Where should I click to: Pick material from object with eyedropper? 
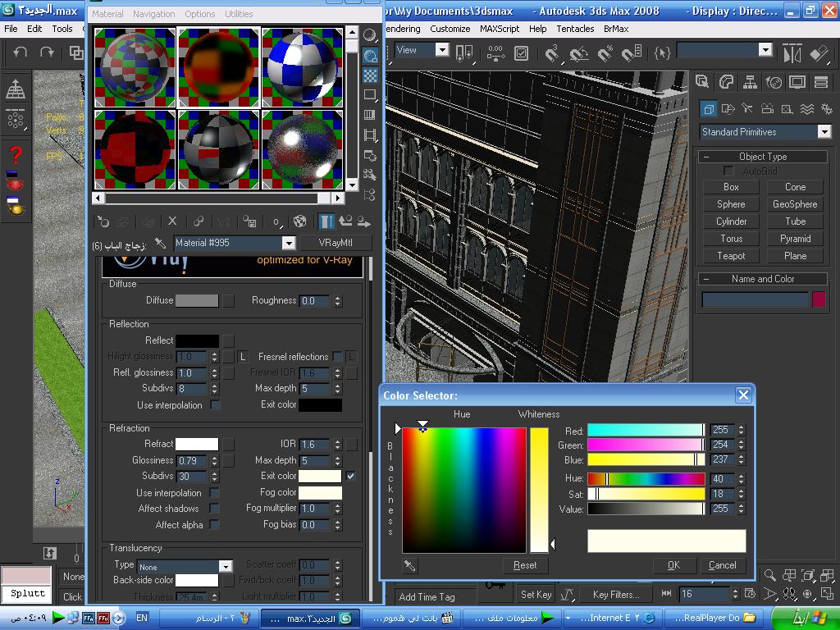pyautogui.click(x=160, y=243)
